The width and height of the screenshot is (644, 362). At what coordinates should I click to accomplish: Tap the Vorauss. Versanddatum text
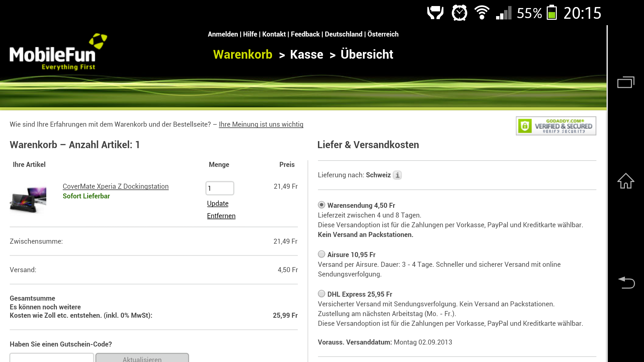[x=385, y=342]
